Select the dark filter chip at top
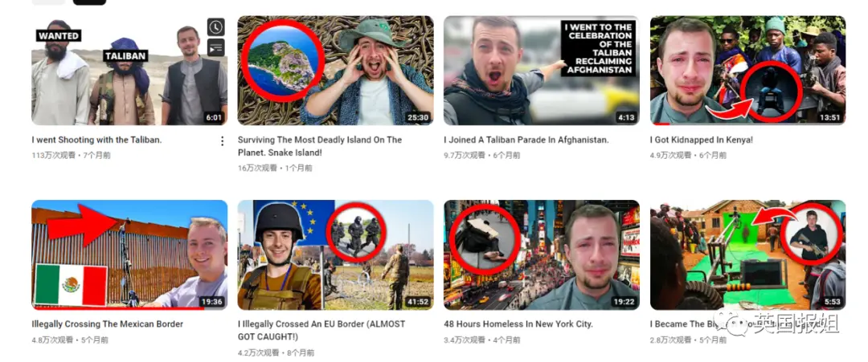This screenshot has height=362, width=868. [x=89, y=2]
